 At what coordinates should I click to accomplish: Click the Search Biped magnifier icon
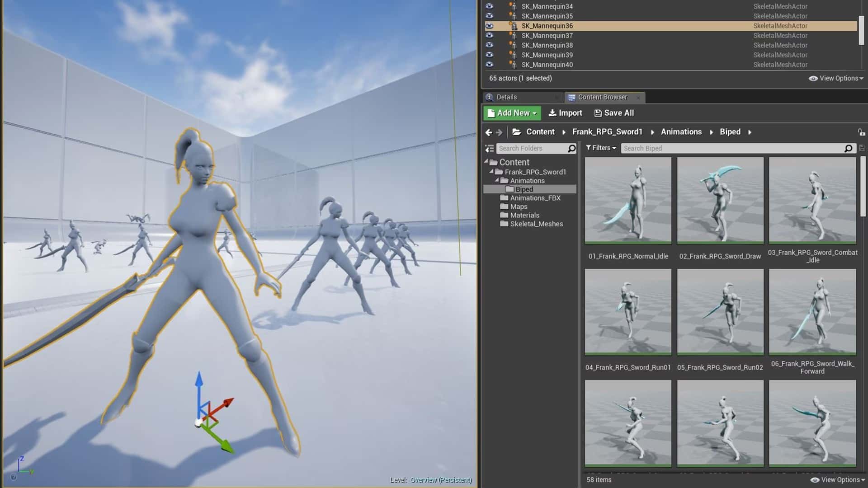[849, 148]
